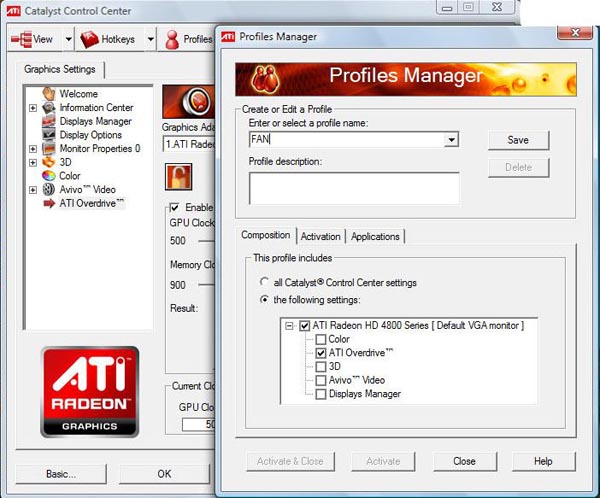Select 'the following settings' radio button
The height and width of the screenshot is (498, 600).
pyautogui.click(x=264, y=299)
